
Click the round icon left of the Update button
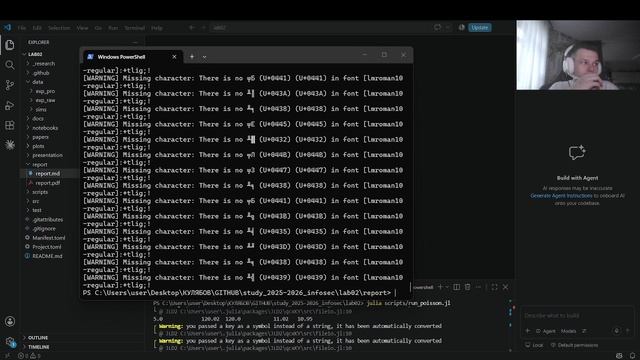point(462,27)
